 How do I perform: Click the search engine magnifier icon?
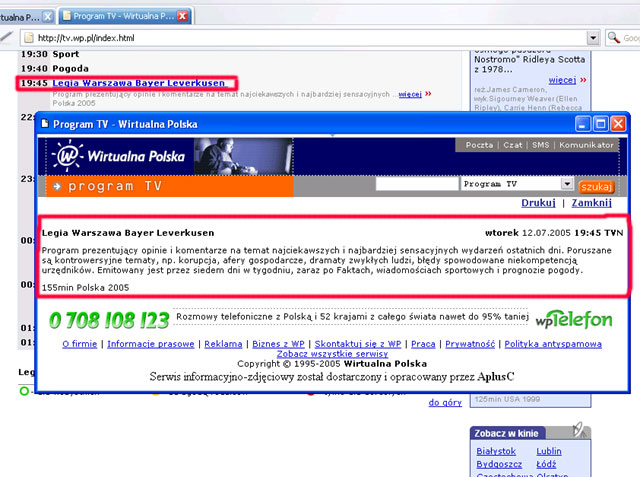pos(613,38)
